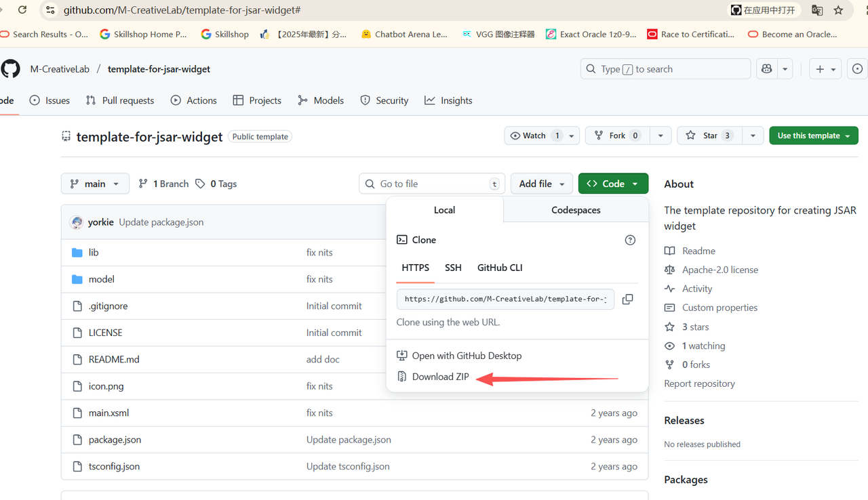Open the LICENSE file
The height and width of the screenshot is (500, 868).
106,333
